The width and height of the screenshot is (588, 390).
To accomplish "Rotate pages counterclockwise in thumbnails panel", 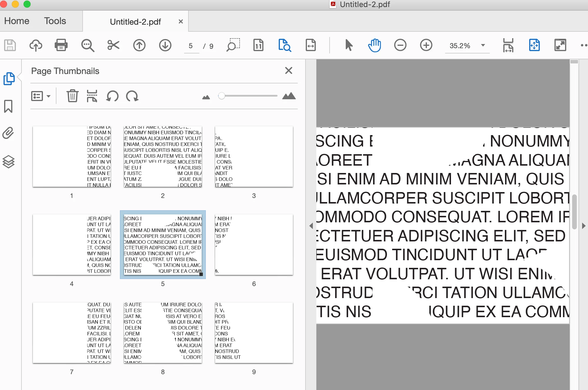I will click(112, 96).
